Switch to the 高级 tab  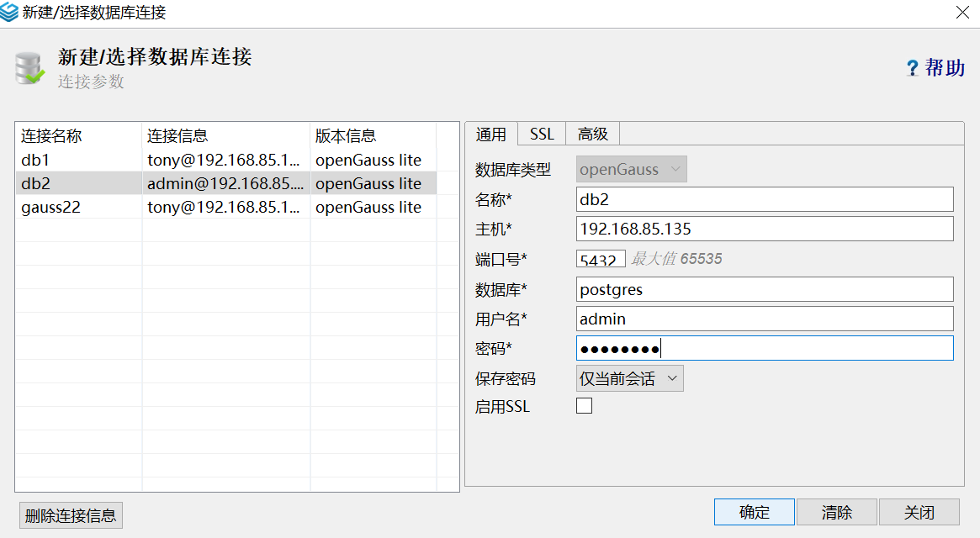[x=592, y=134]
